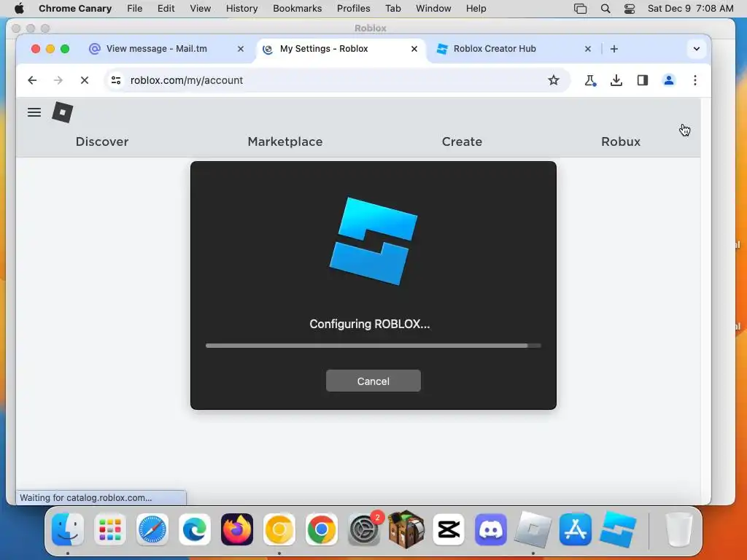
Task: Close the Mail.tm tab
Action: click(x=241, y=49)
